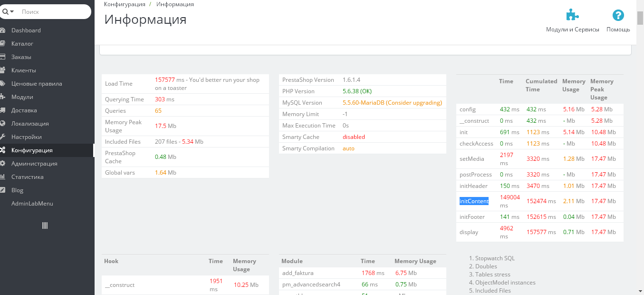Jump to Included Files section link
Image resolution: width=644 pixels, height=295 pixels.
(x=493, y=291)
